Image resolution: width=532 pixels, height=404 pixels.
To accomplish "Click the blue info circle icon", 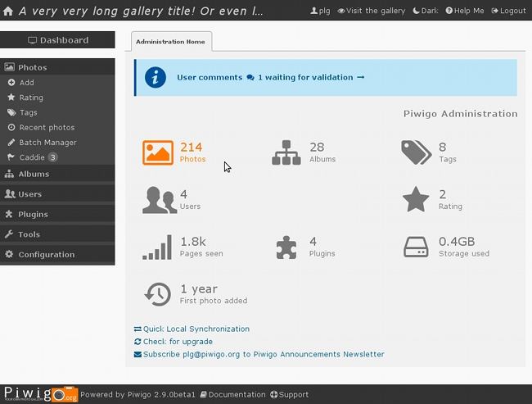I will [156, 78].
